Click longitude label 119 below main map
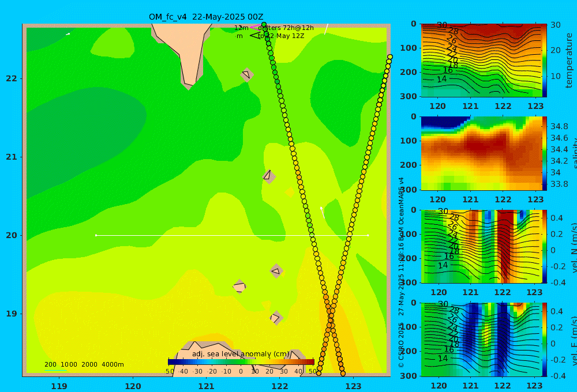The width and height of the screenshot is (577, 392). (x=59, y=386)
